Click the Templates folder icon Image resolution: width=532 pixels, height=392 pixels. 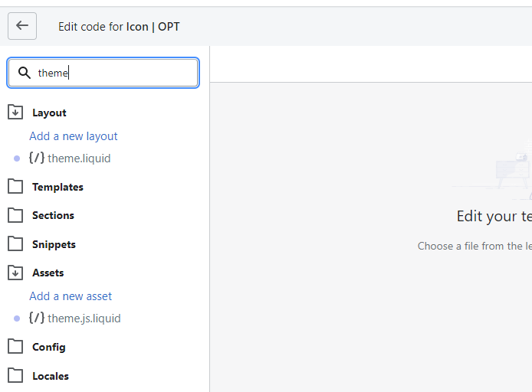click(15, 187)
